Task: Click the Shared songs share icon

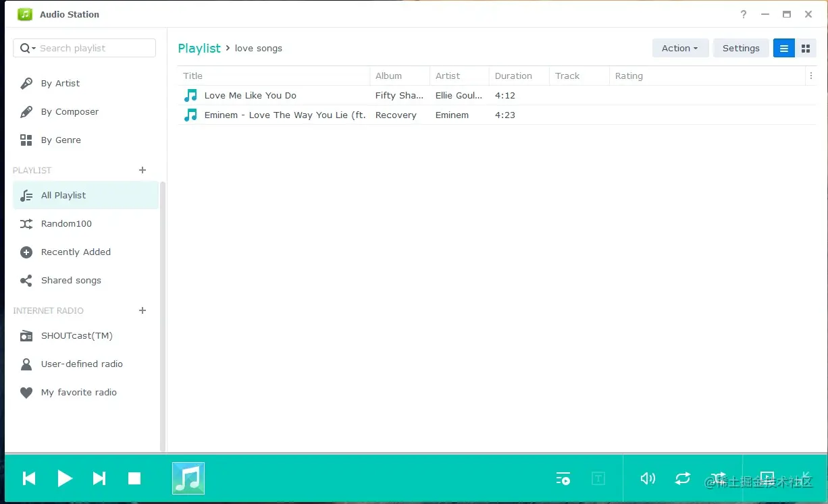Action: (x=26, y=281)
